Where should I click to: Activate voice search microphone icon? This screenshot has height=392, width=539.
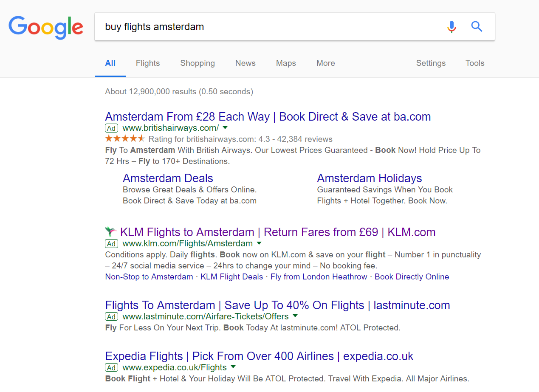pyautogui.click(x=452, y=27)
